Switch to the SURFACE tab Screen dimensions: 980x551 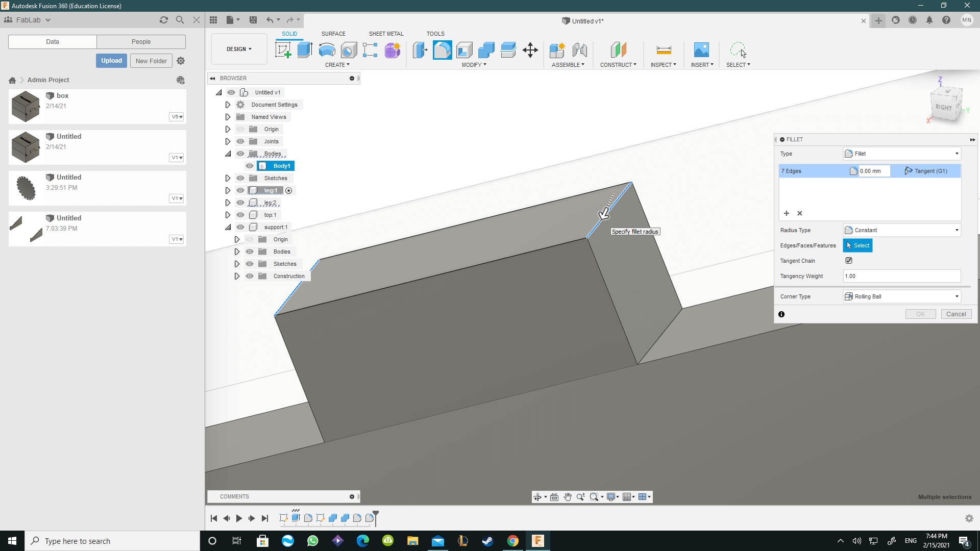[333, 34]
